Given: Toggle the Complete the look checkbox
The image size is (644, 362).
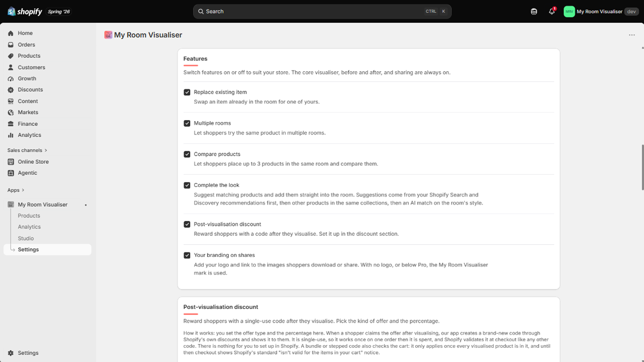Looking at the screenshot, I should (x=187, y=185).
